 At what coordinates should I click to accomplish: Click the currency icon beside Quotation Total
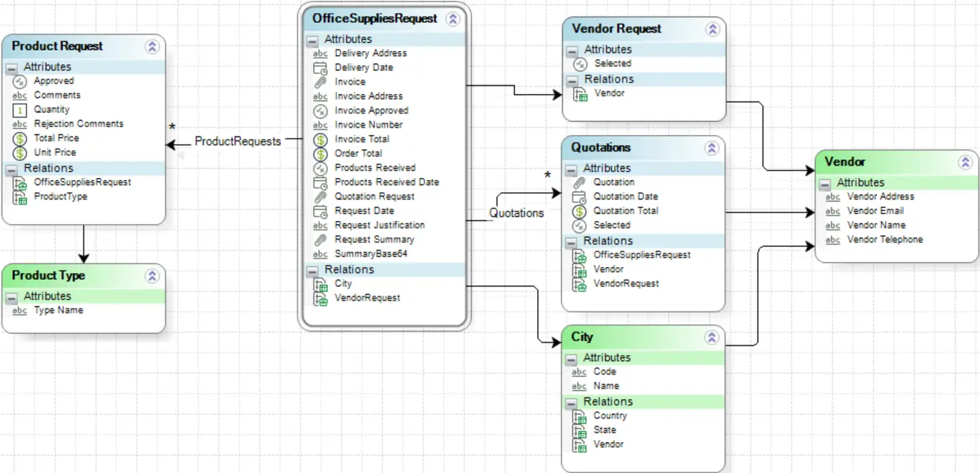point(580,212)
